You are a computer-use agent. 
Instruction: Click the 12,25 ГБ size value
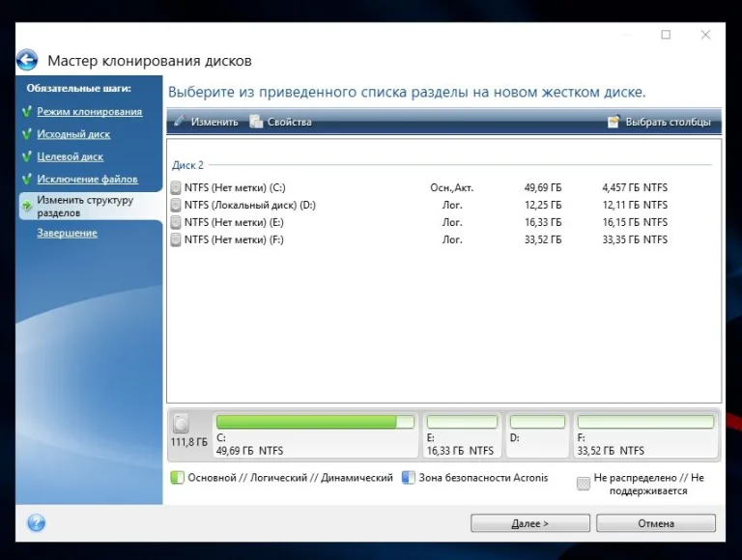pyautogui.click(x=543, y=205)
